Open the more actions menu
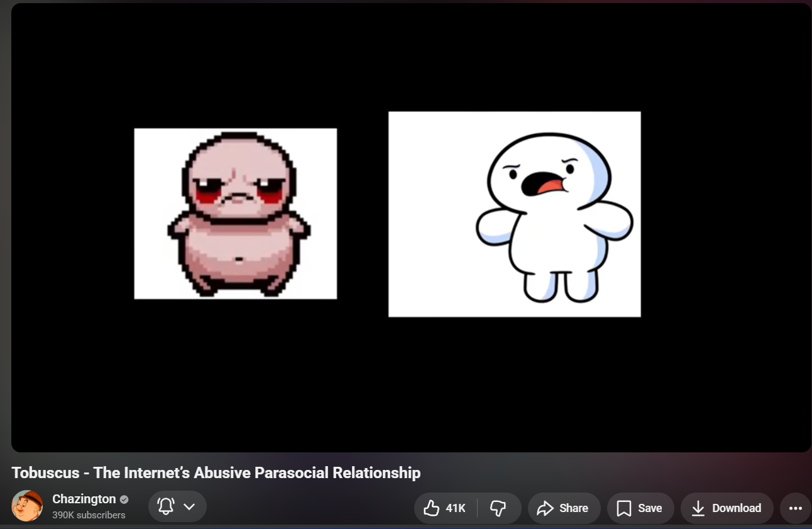The height and width of the screenshot is (529, 812). 795,508
